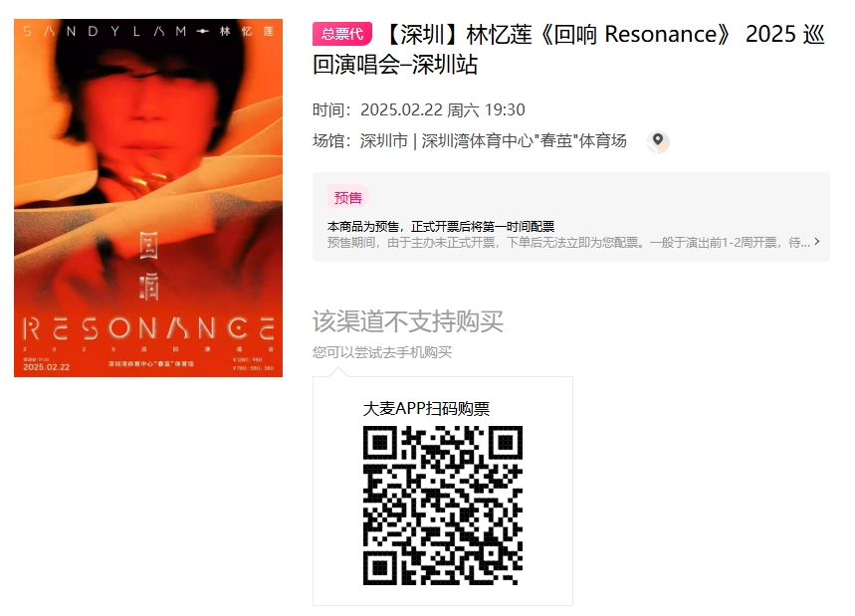
Task: Click the presale headline 本商品为预售
Action: [441, 226]
